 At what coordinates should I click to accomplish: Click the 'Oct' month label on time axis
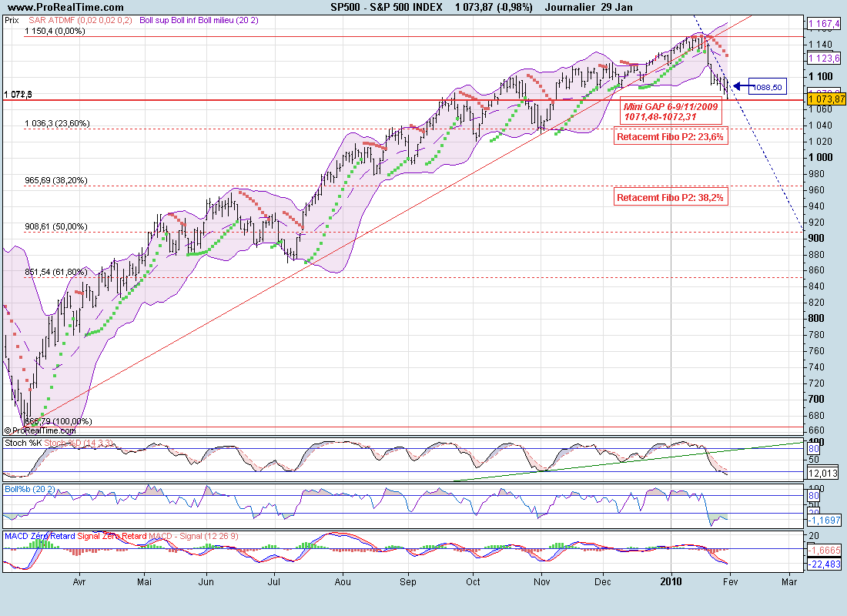pos(474,582)
